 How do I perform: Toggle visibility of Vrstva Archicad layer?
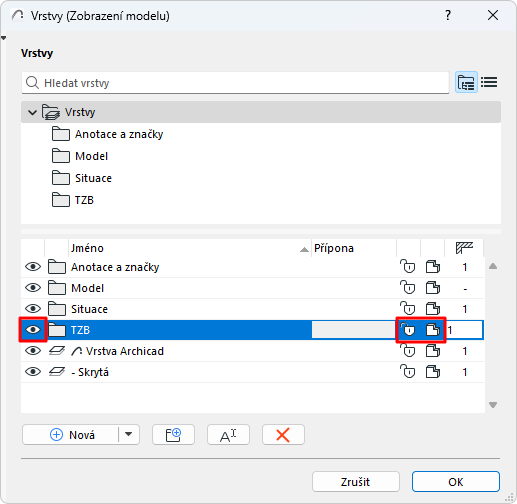click(x=33, y=351)
